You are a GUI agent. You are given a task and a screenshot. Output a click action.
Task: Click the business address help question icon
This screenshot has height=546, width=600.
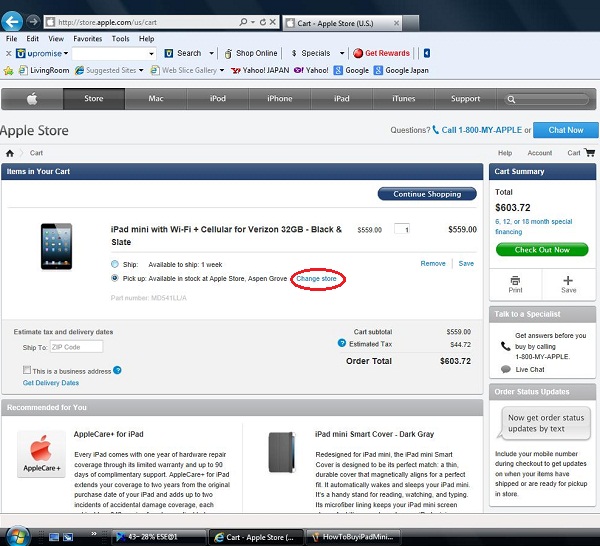(x=117, y=370)
